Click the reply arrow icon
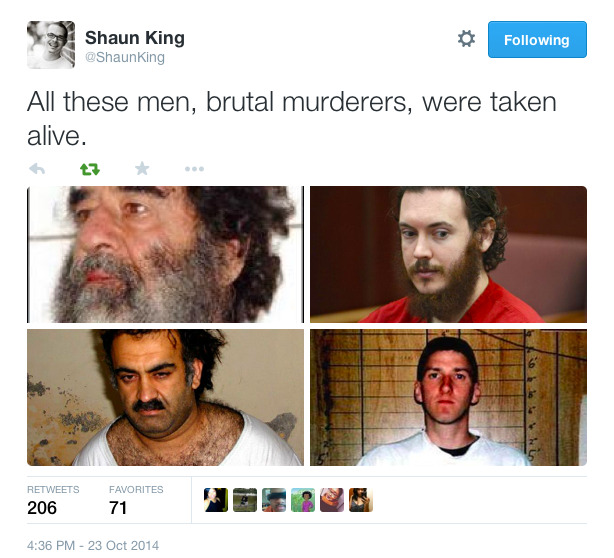This screenshot has height=558, width=614. pyautogui.click(x=37, y=169)
